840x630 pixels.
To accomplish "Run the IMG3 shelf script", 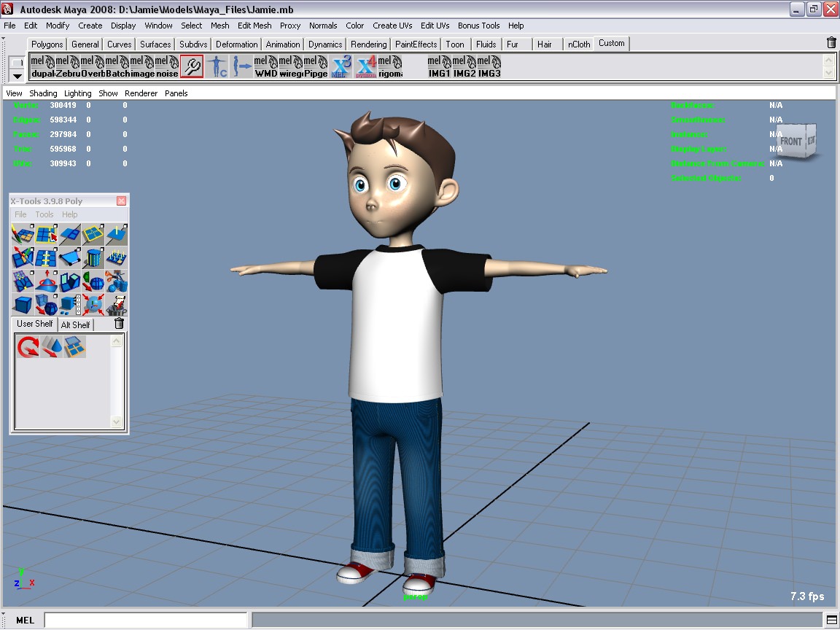I will (489, 66).
